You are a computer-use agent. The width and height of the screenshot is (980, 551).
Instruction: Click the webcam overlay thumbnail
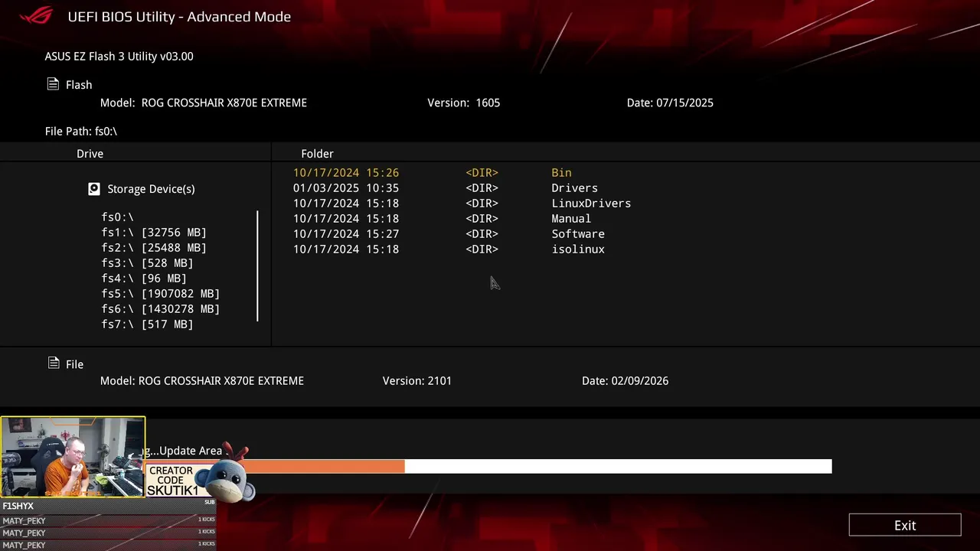[73, 457]
